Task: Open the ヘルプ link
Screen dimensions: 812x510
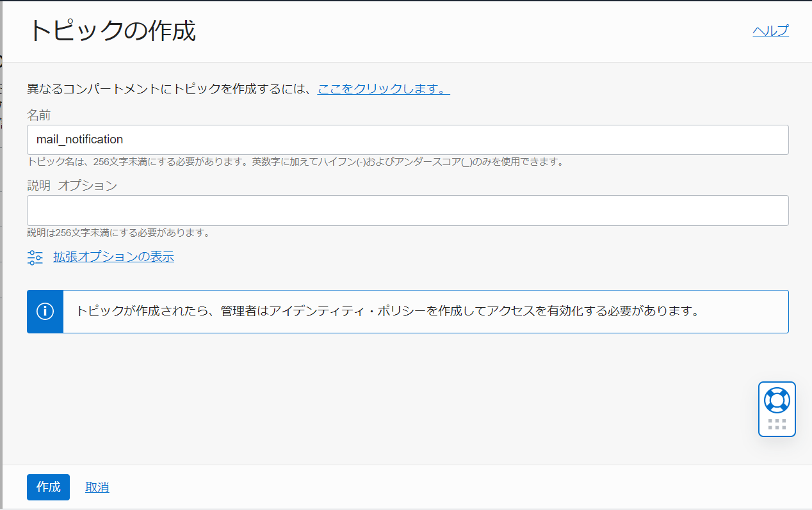Action: pyautogui.click(x=770, y=29)
